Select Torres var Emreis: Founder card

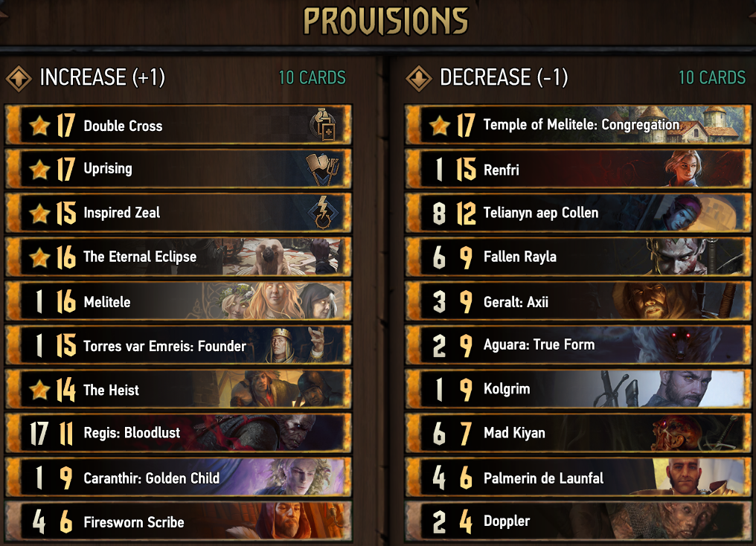tap(179, 346)
